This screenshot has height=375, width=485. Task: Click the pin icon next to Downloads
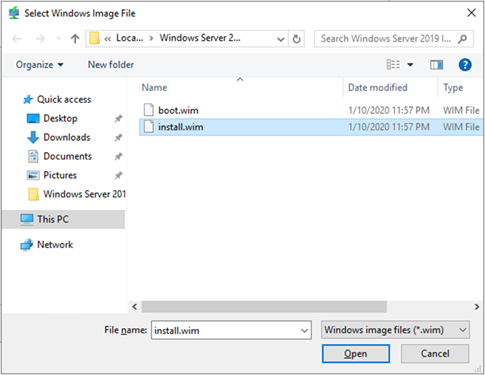click(x=118, y=137)
